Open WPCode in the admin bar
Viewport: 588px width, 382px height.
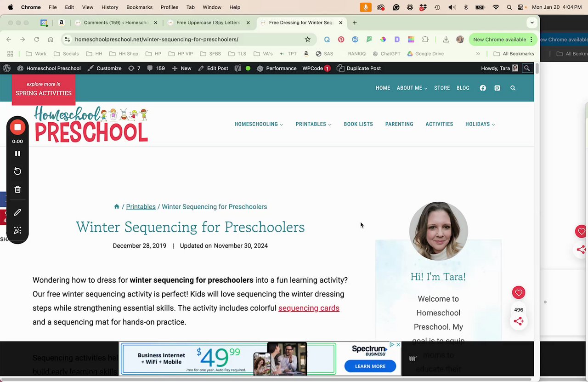pyautogui.click(x=316, y=68)
